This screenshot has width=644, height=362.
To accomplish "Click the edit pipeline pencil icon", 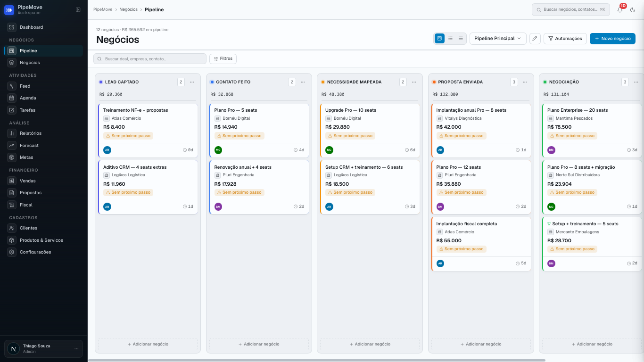I will 535,39.
